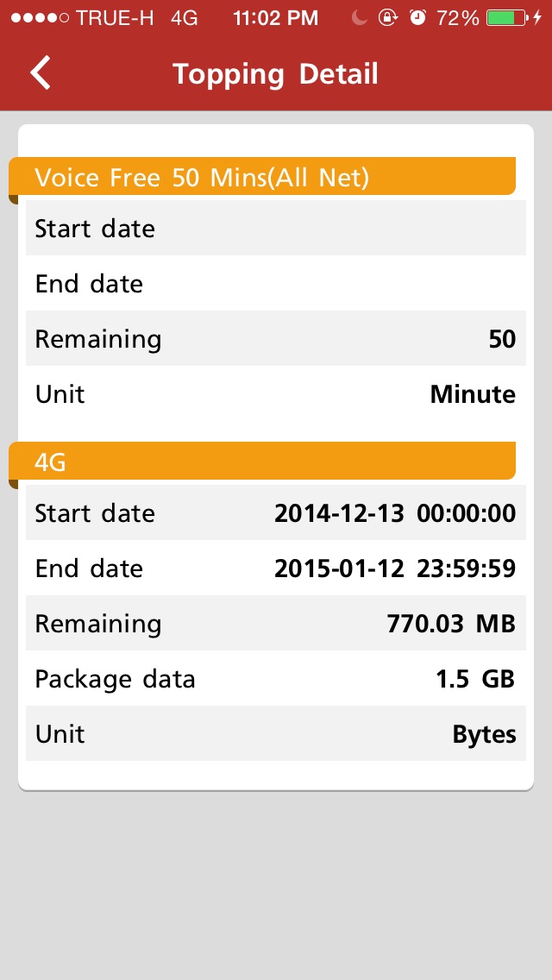552x980 pixels.
Task: Tap the Unit Minute row
Action: click(x=276, y=394)
